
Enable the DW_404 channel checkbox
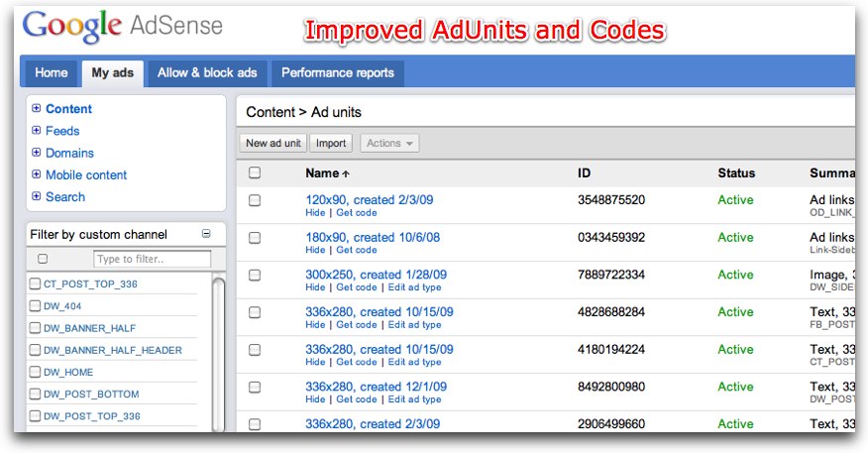coord(36,306)
